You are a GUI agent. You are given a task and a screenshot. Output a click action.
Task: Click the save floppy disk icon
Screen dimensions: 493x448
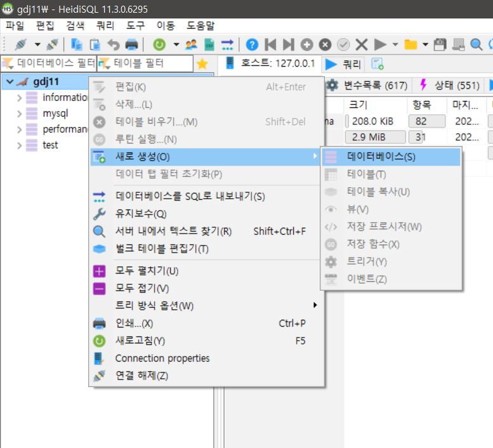click(x=440, y=44)
